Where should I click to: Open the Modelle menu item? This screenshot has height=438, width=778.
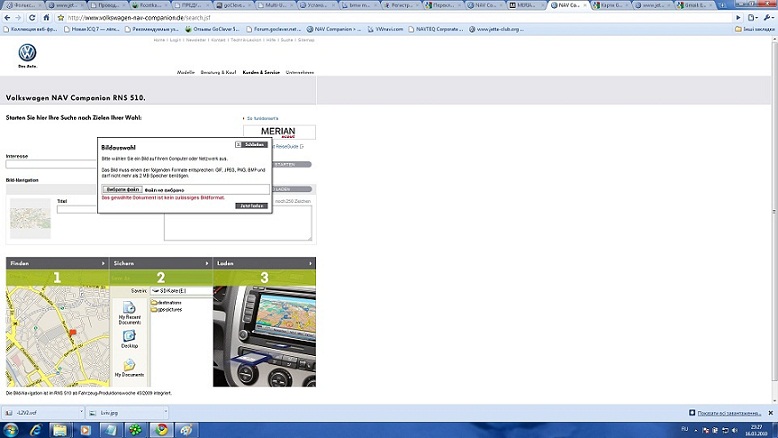coord(186,72)
